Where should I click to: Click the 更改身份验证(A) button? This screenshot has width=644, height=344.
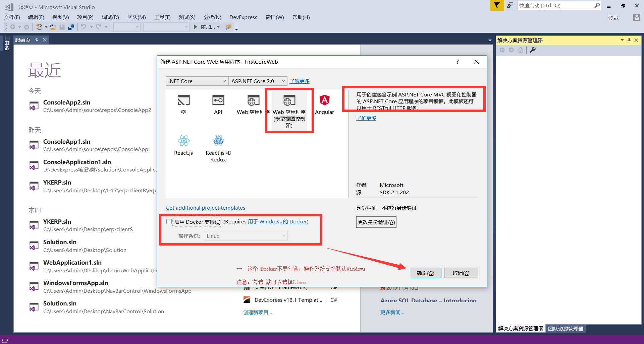(376, 222)
